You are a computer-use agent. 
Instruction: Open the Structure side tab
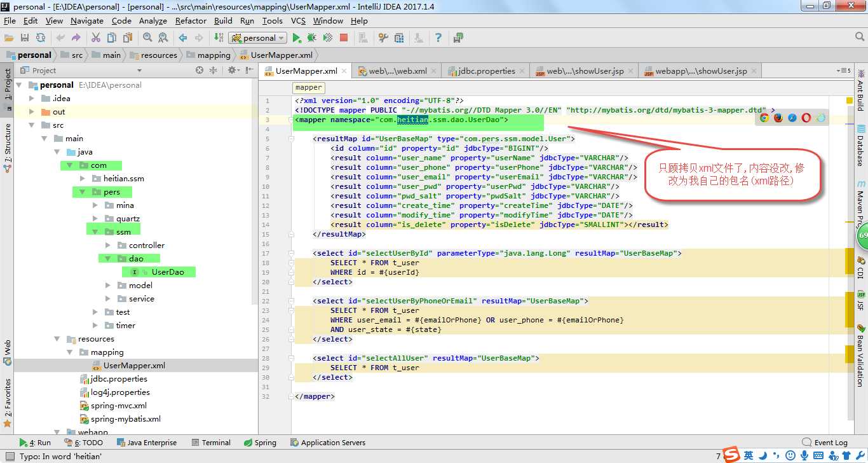click(x=7, y=148)
